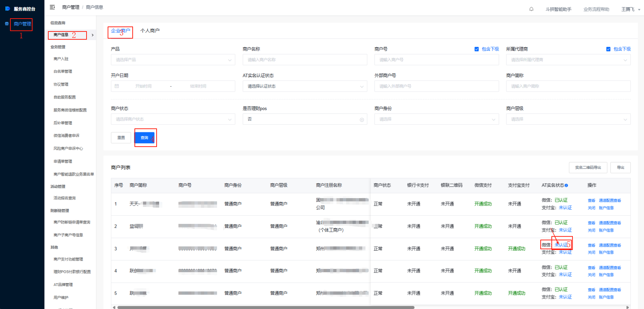The width and height of the screenshot is (644, 309).
Task: Open 商户子商户号信息 menu item
Action: 68,235
